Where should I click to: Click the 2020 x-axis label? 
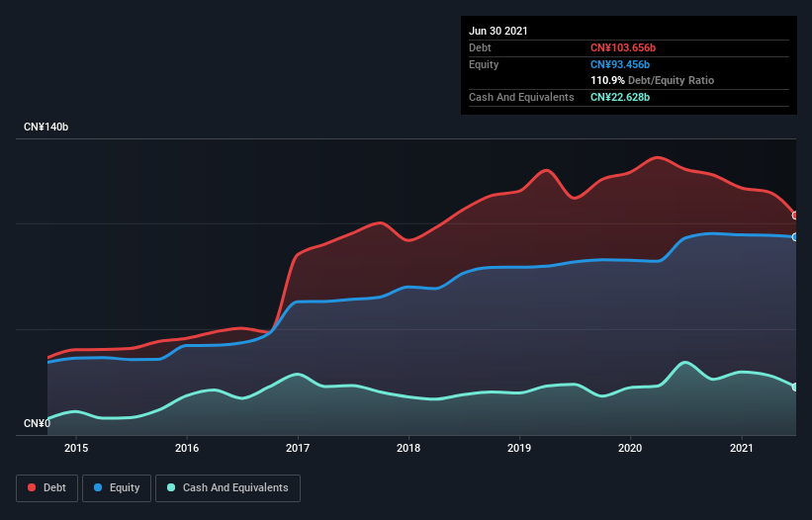630,448
